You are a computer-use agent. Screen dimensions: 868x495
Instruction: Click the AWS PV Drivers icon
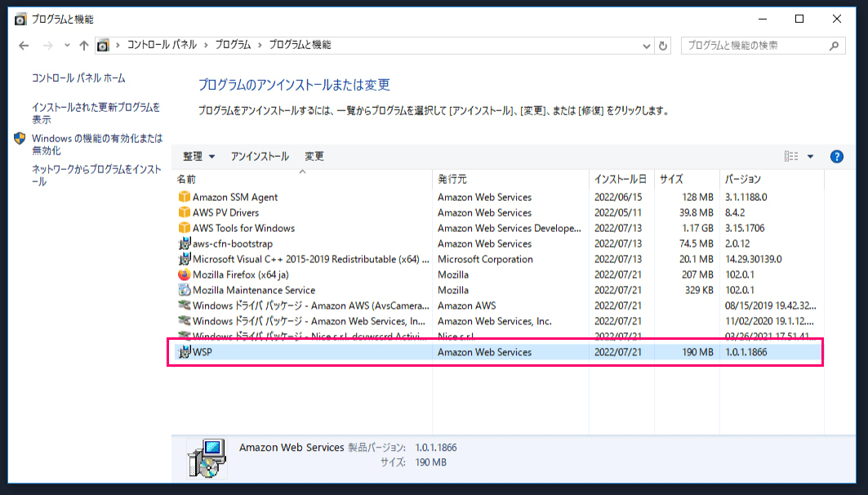pyautogui.click(x=186, y=212)
